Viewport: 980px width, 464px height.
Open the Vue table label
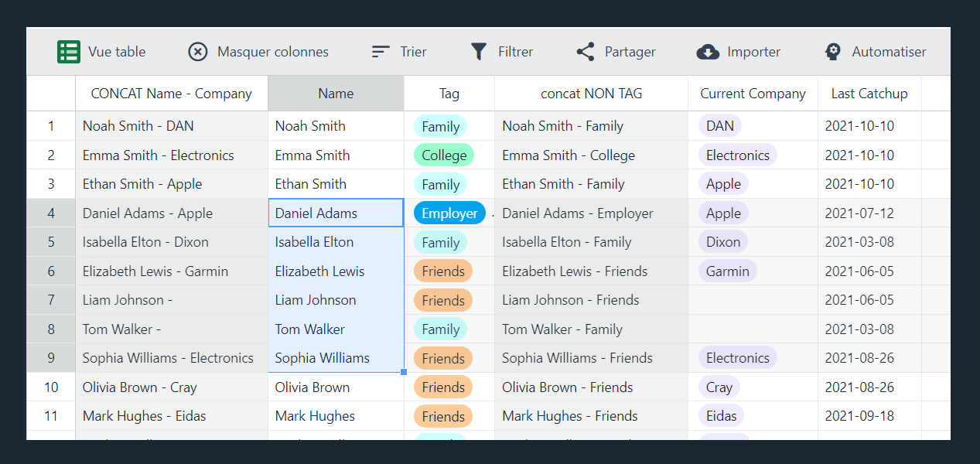point(117,52)
